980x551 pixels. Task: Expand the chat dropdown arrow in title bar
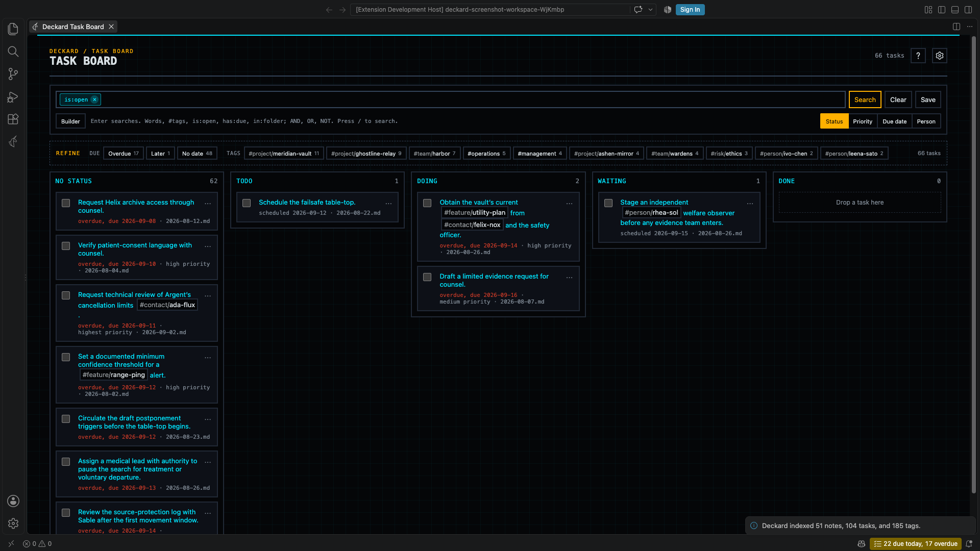651,10
